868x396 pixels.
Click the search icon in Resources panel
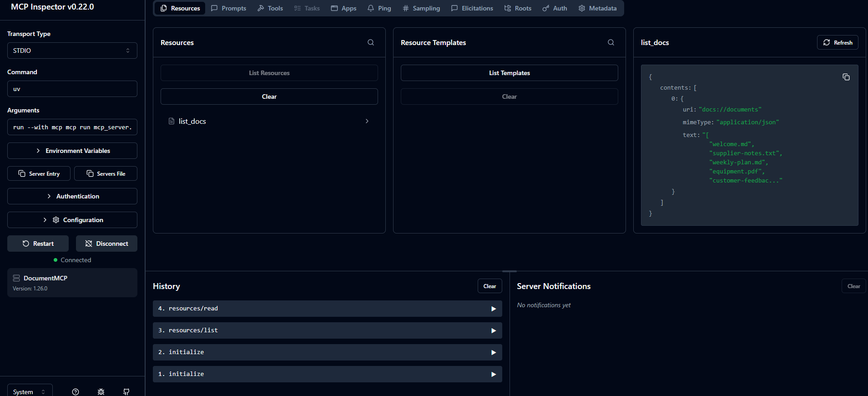point(371,42)
